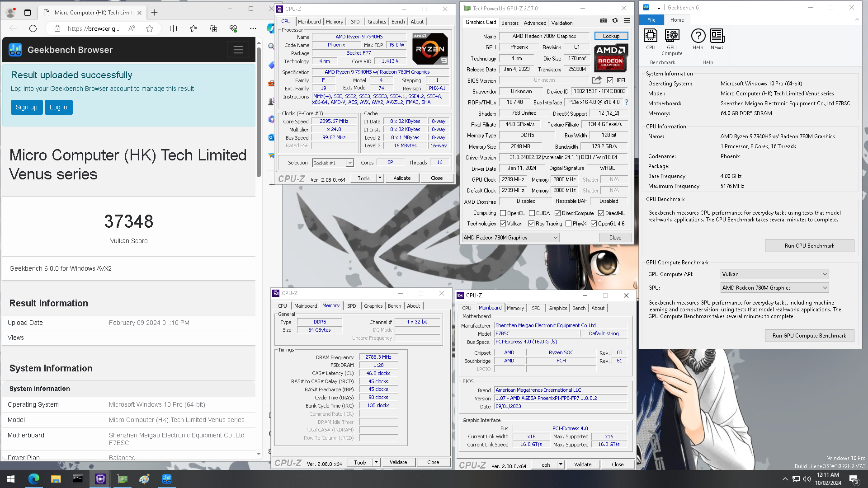The width and height of the screenshot is (868, 488).
Task: Open CPU benchmark icon in Geekbench 6 ribbon
Action: pyautogui.click(x=651, y=39)
